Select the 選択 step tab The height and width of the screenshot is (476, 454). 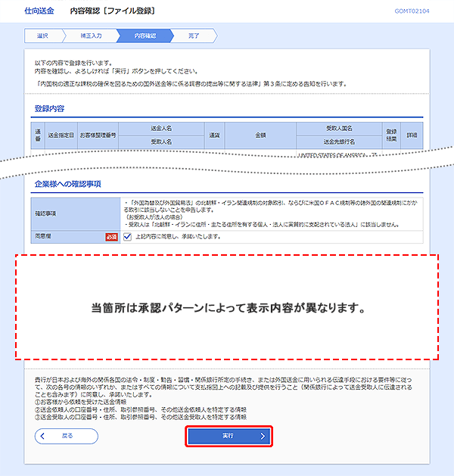(42, 36)
